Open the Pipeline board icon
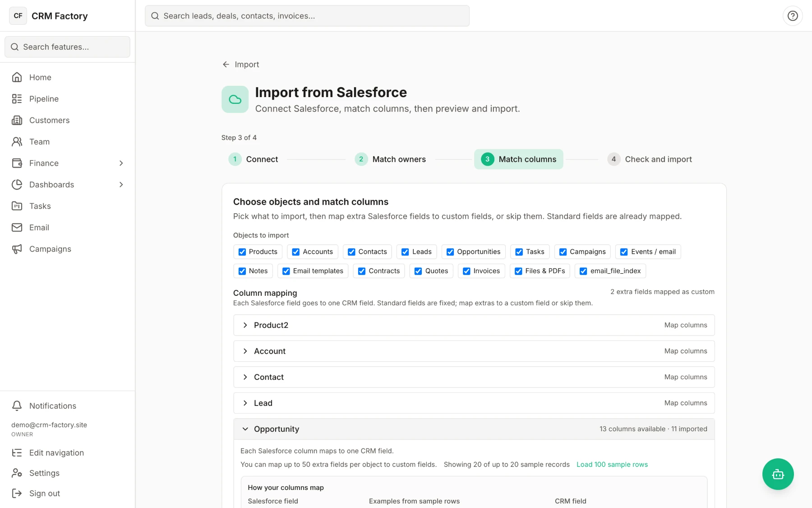Viewport: 812px width, 508px height. (x=17, y=99)
